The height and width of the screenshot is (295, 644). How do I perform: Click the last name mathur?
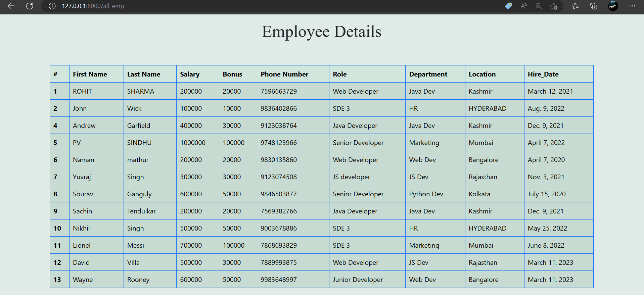(x=138, y=160)
